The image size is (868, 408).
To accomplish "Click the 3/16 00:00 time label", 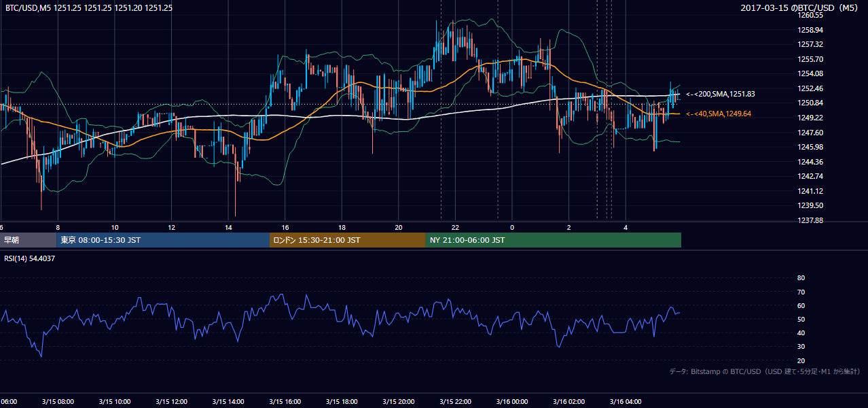I will 512,402.
